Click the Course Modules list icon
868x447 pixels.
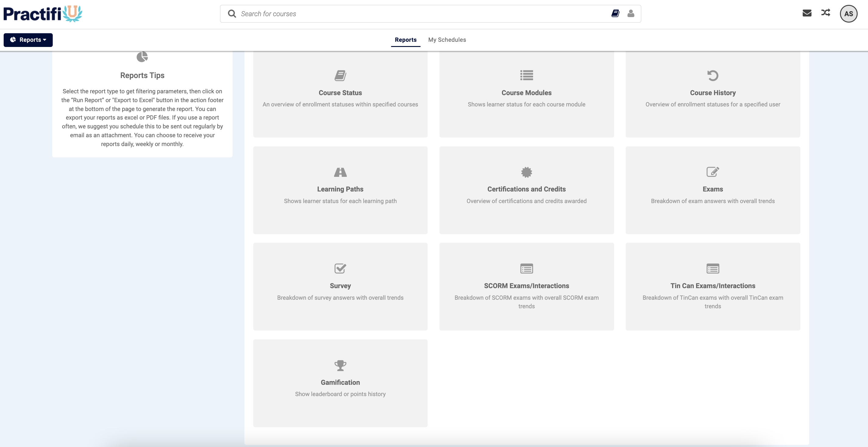(x=526, y=75)
